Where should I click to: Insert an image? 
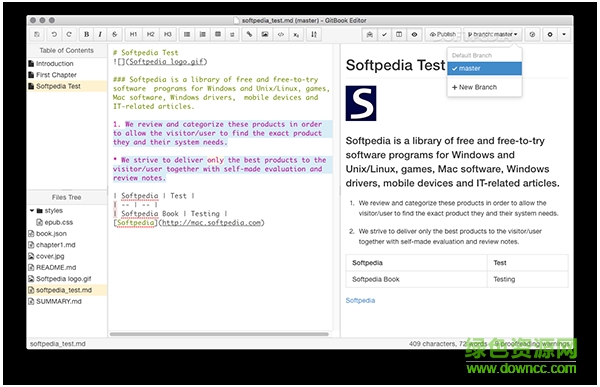click(265, 34)
